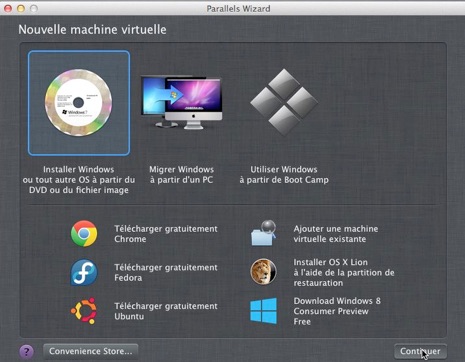Choose "Installer OS X Lion" option text
Image resolution: width=465 pixels, height=362 pixels.
tap(344, 272)
